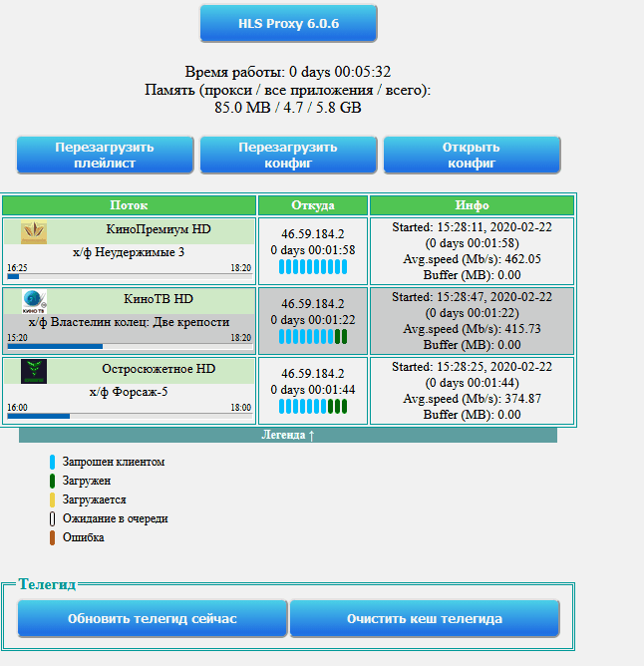644x666 pixels.
Task: Click the program title х/ф Форсаж-5
Action: tap(129, 392)
